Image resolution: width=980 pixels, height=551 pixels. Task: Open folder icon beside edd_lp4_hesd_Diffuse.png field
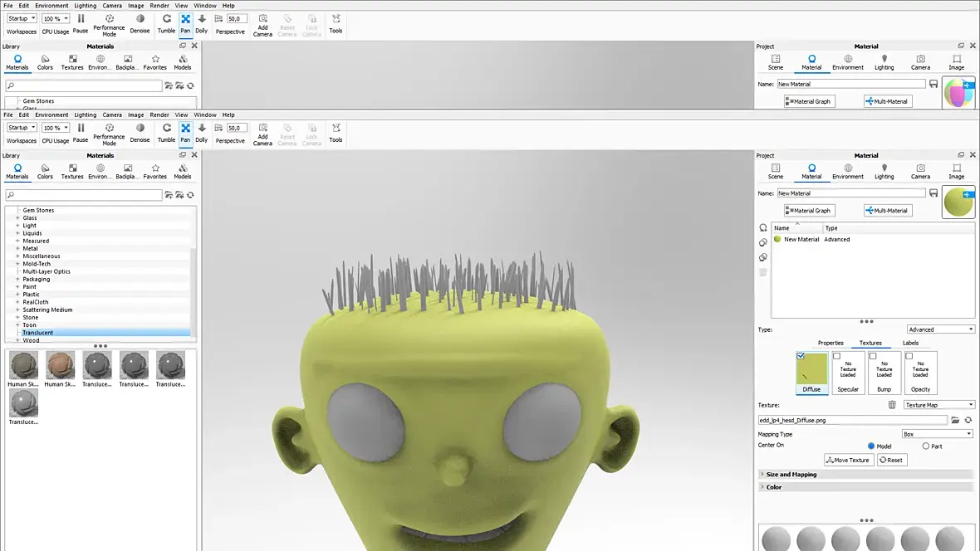coord(955,420)
